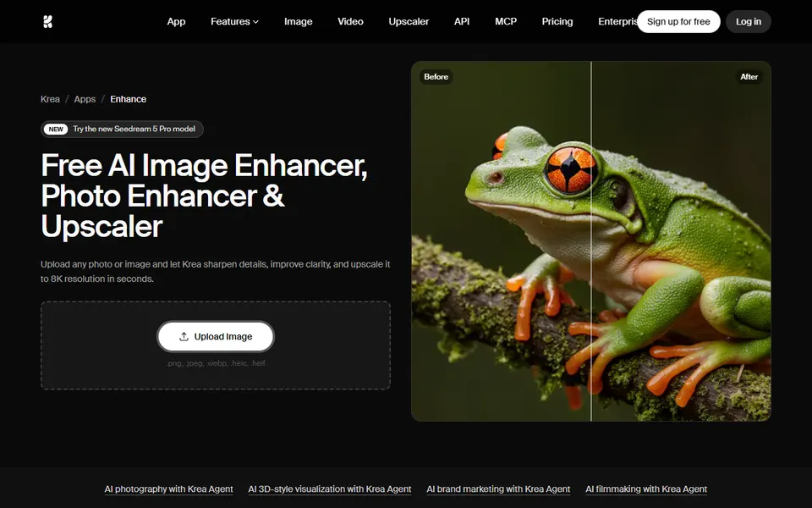Click the Krea breadcrumb link
Viewport: 812px width, 508px height.
(x=50, y=99)
